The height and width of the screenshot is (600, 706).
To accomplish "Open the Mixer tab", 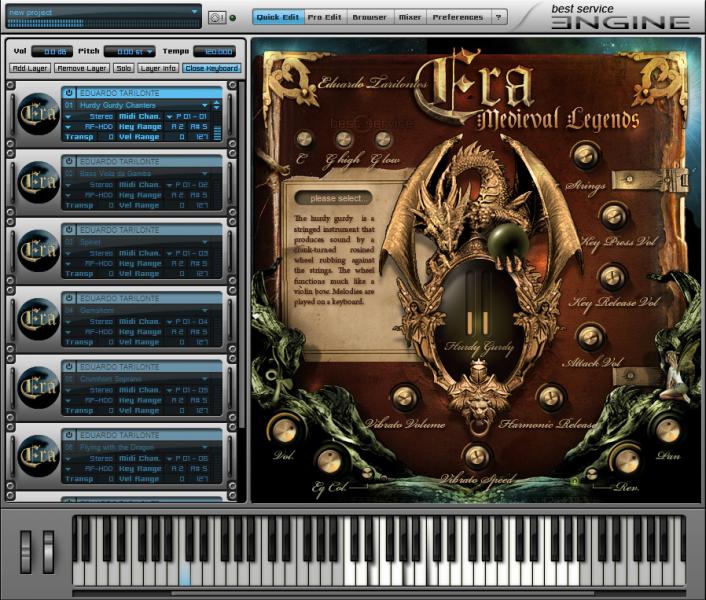I will tap(410, 17).
